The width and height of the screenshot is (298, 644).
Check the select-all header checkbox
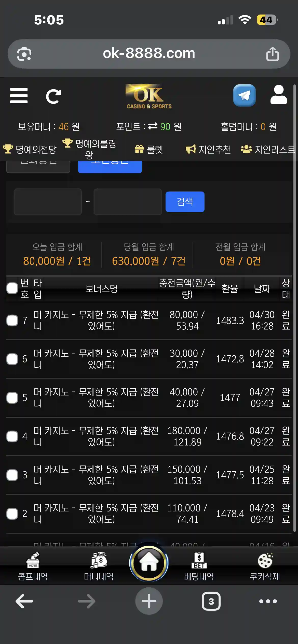coord(12,288)
